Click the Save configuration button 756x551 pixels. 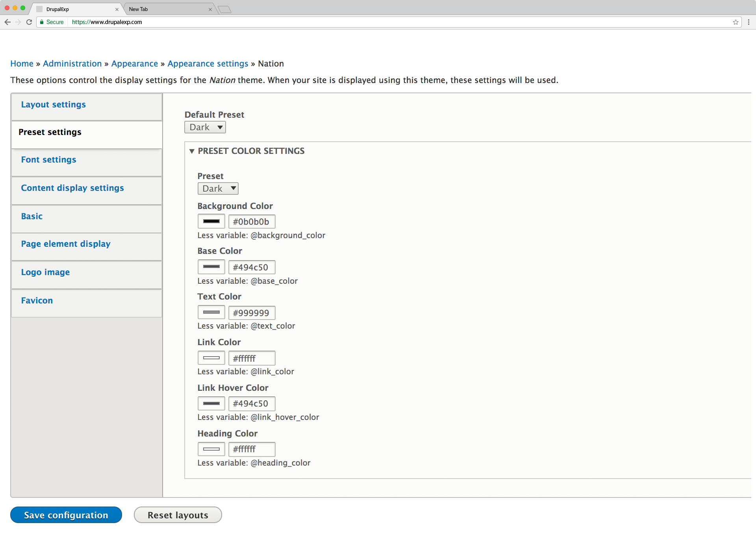(x=66, y=515)
